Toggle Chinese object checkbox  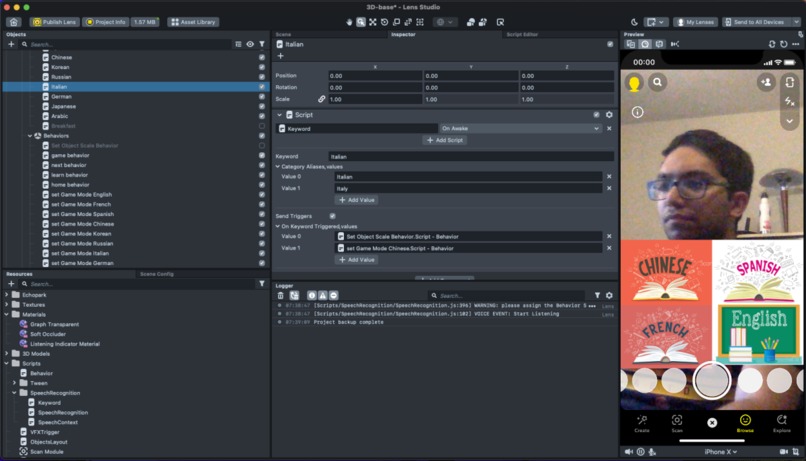262,58
